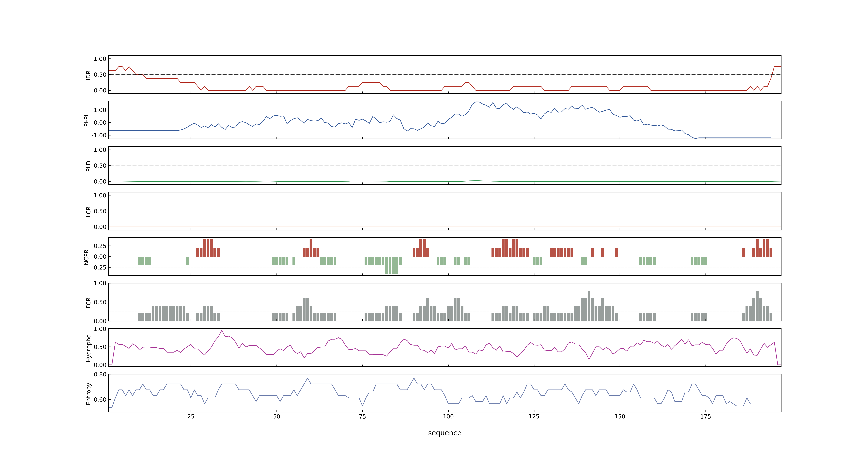Click x-axis tick label 25
This screenshot has height=463, width=868.
click(x=191, y=416)
